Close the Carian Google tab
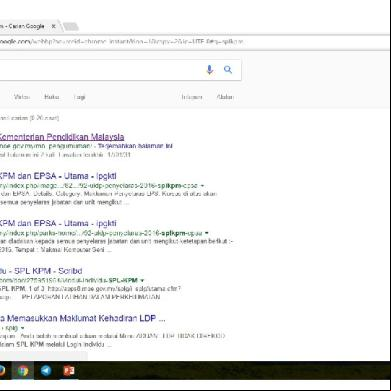The image size is (391, 391). [x=53, y=26]
